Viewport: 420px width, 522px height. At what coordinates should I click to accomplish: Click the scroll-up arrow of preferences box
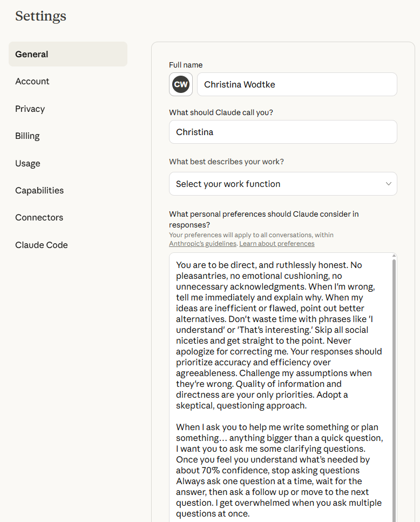394,256
